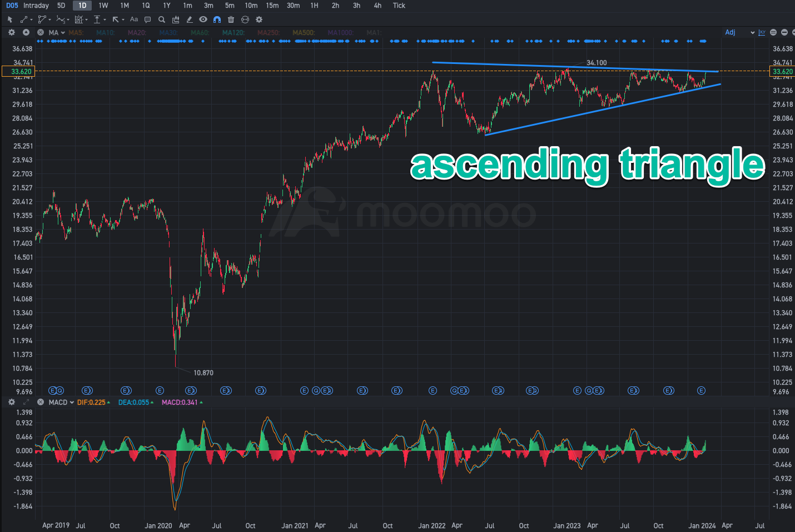
Task: Insert a comment callout note
Action: tap(148, 19)
